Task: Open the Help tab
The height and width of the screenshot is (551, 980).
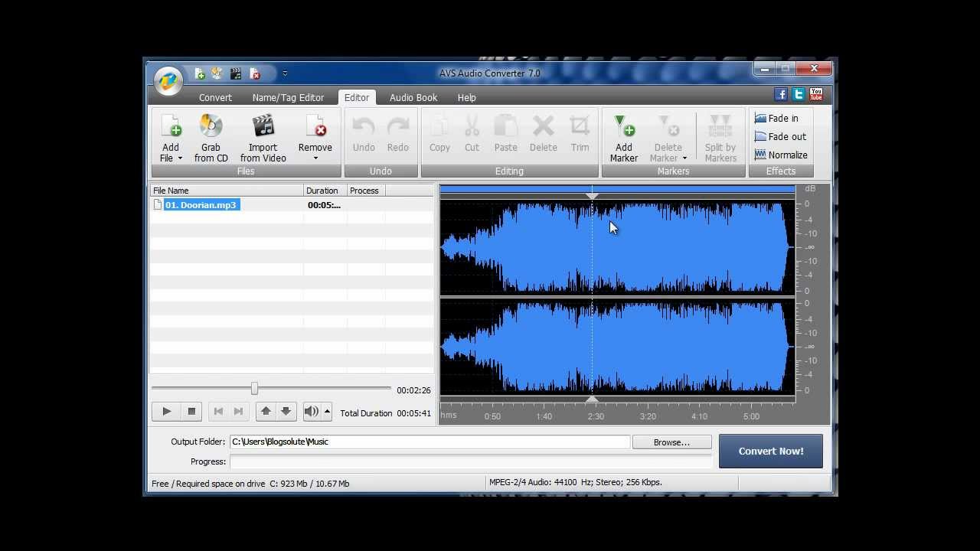Action: pyautogui.click(x=466, y=98)
